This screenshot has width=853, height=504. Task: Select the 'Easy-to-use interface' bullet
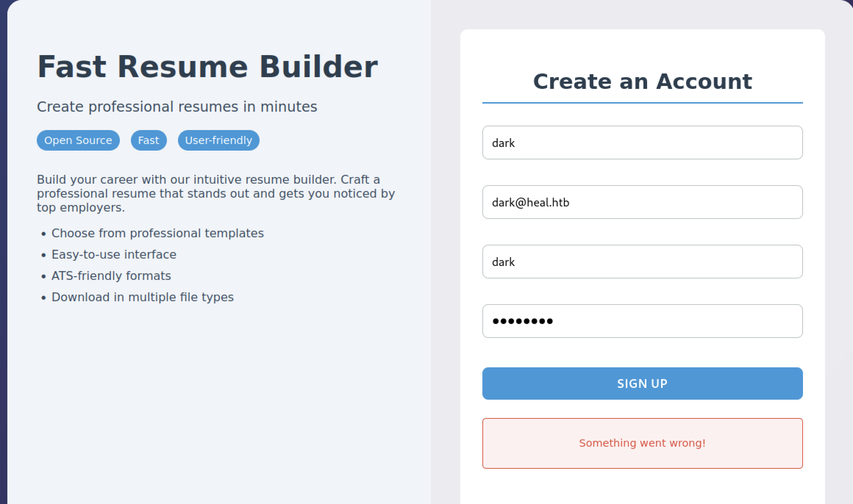click(x=114, y=255)
